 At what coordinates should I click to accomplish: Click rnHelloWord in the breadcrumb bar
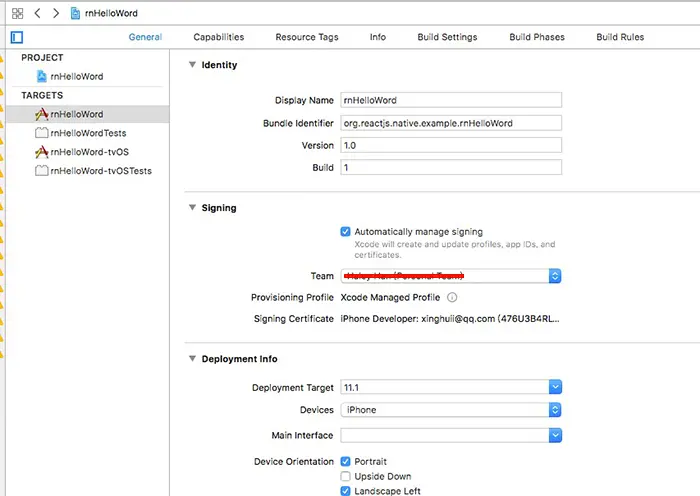pos(111,13)
